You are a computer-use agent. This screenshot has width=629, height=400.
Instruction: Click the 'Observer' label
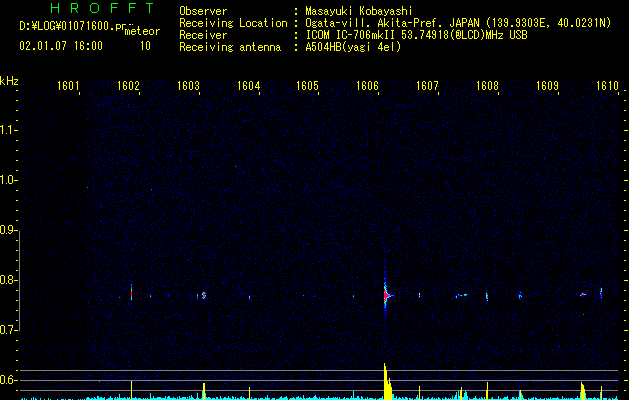pos(203,11)
